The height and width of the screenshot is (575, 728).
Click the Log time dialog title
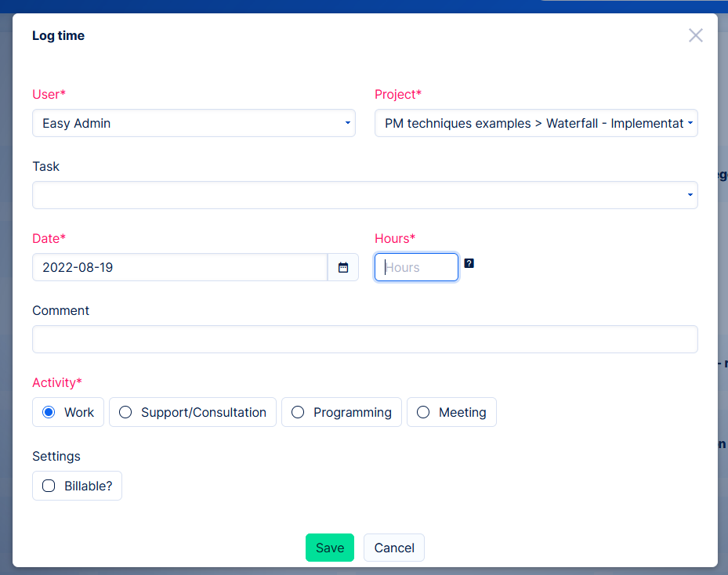[58, 35]
